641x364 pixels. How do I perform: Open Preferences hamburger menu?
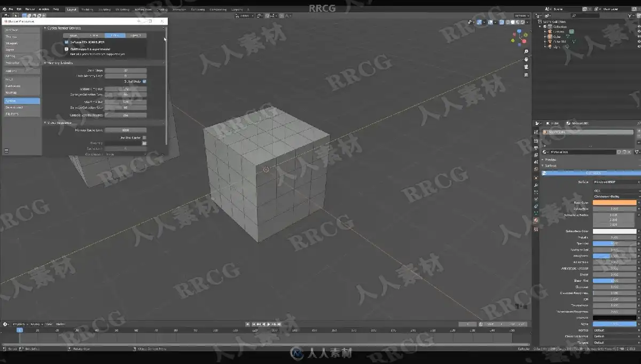(6, 151)
